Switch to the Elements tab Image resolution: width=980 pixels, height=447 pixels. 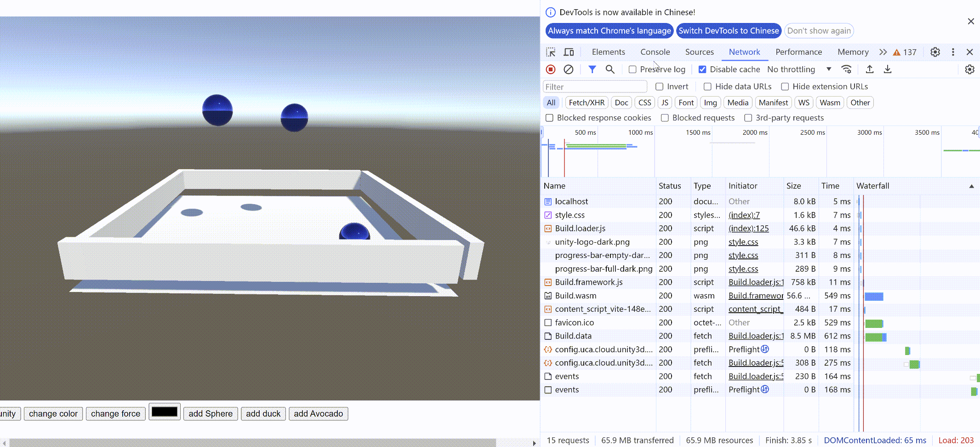point(608,52)
